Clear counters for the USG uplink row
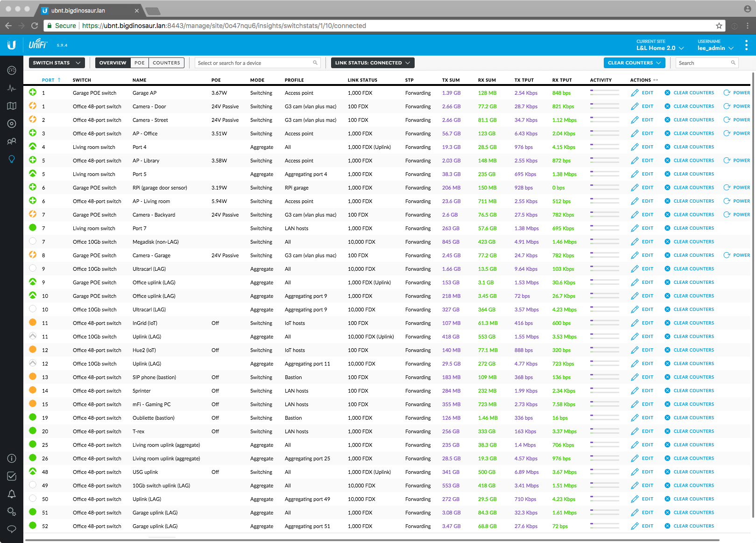756x543 pixels. (x=689, y=472)
